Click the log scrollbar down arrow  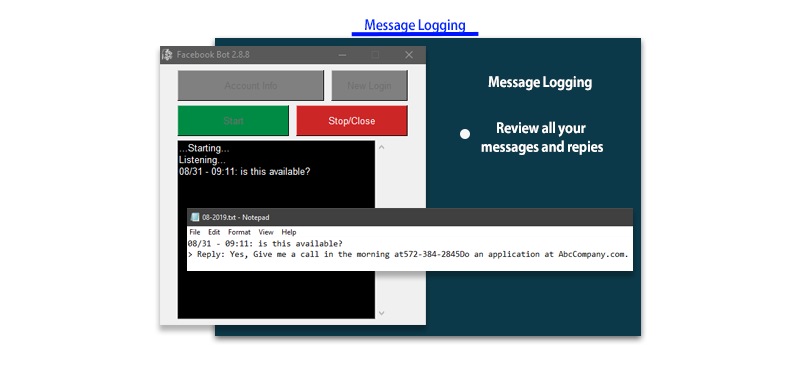pyautogui.click(x=381, y=313)
